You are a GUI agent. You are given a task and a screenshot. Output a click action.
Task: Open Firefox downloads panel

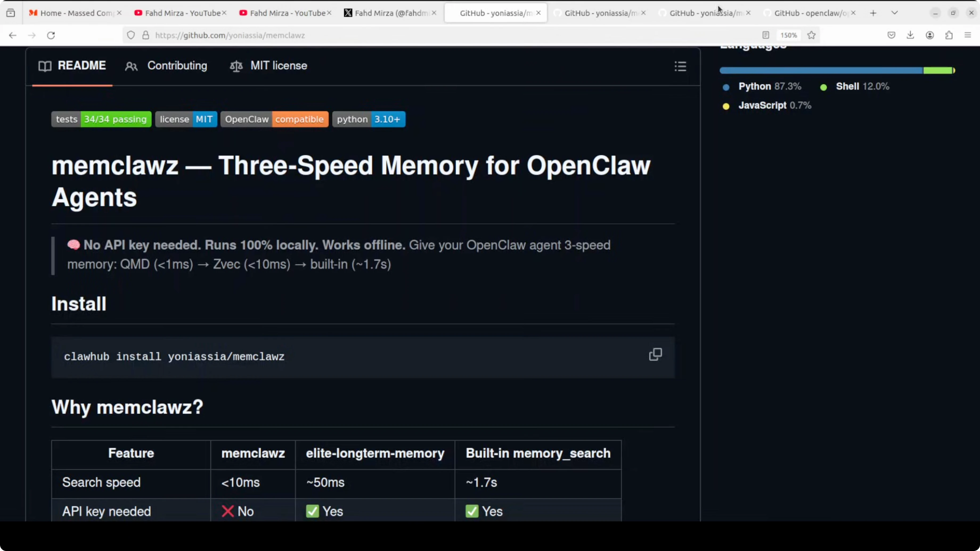pos(910,35)
